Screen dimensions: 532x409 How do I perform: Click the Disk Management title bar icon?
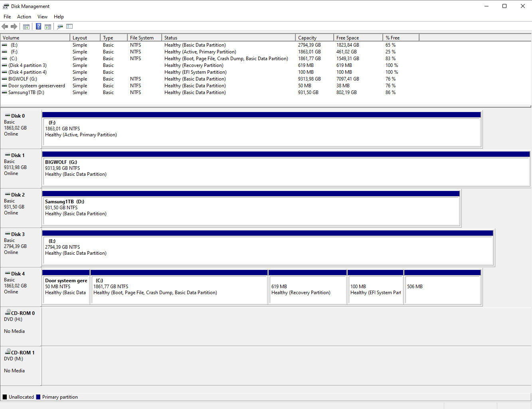(6, 6)
